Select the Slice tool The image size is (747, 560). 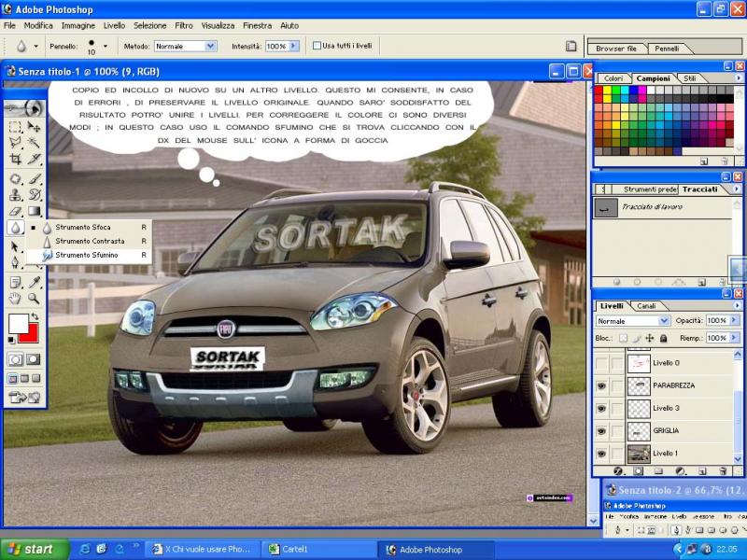34,159
